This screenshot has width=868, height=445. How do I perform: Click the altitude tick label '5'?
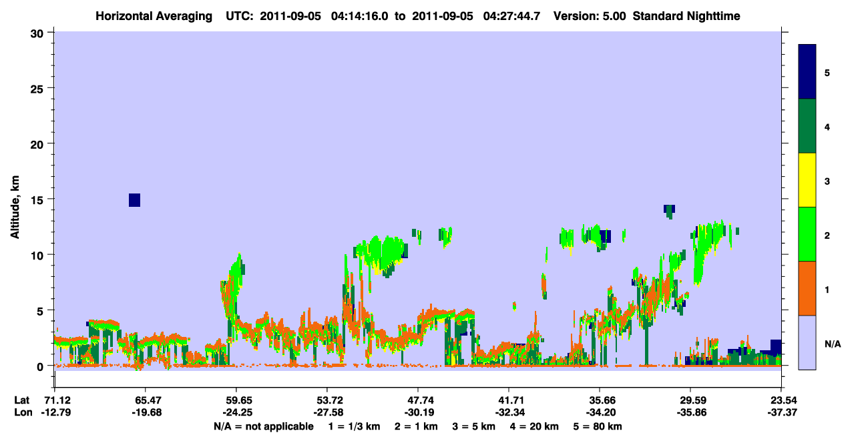[x=41, y=311]
